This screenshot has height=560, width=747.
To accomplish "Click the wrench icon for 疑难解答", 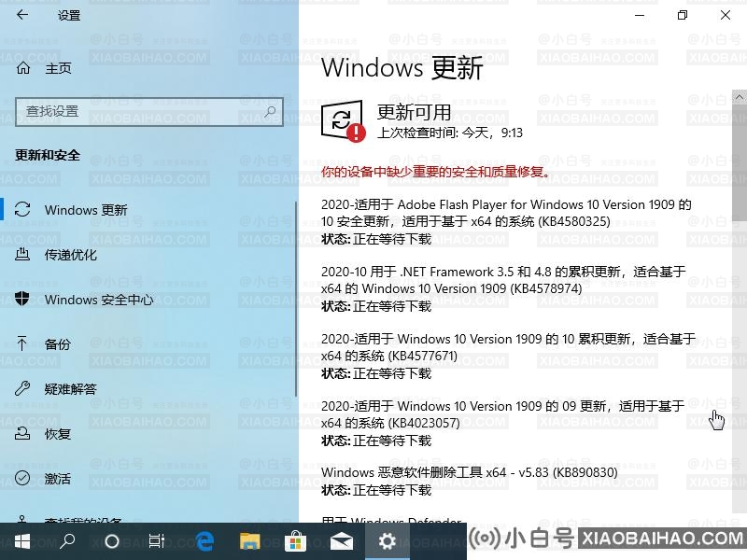I will coord(22,388).
